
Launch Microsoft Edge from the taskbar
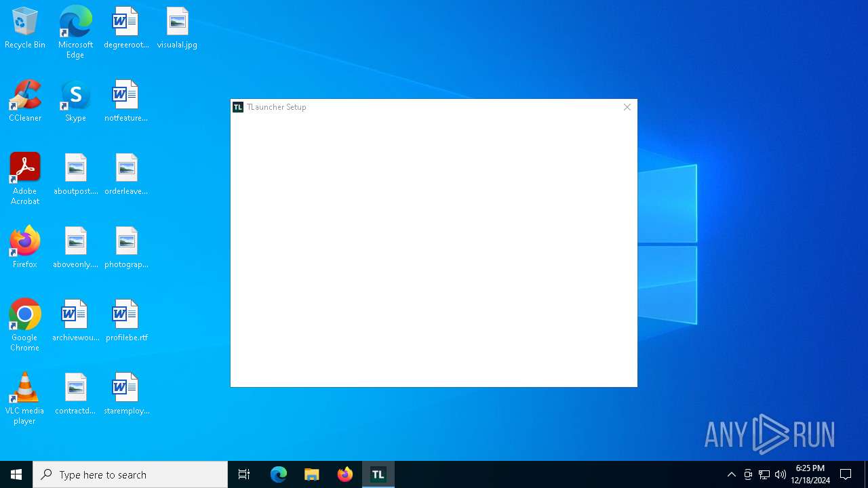coord(279,474)
